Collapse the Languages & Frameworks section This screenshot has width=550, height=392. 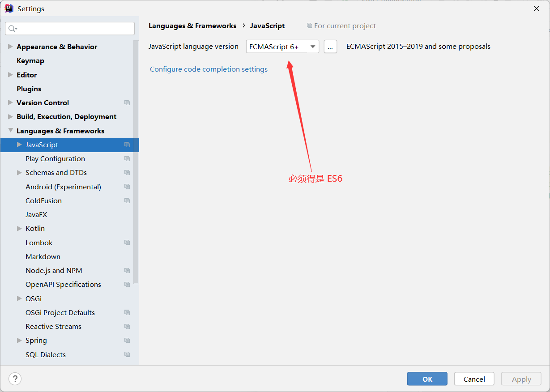pos(10,131)
